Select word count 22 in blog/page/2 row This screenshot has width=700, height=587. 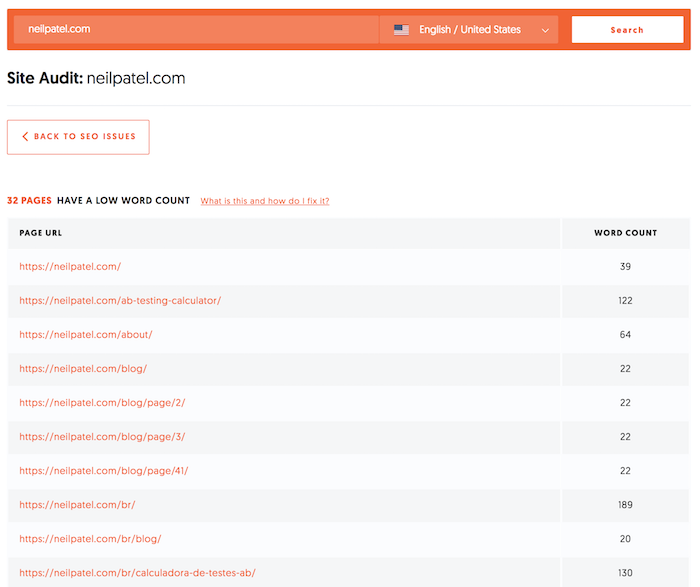point(625,403)
